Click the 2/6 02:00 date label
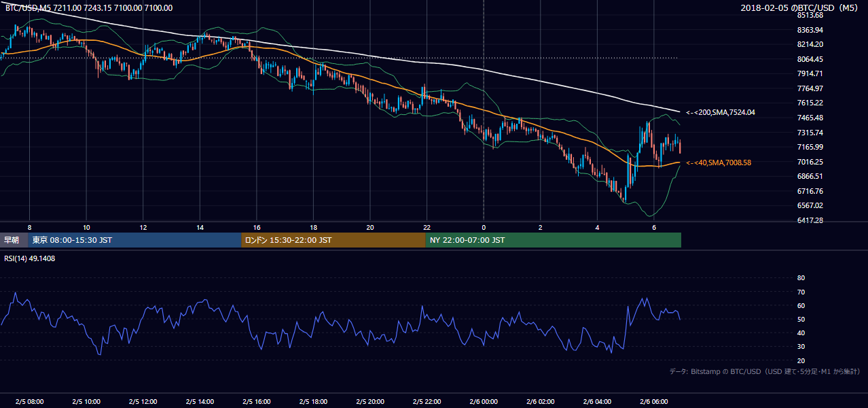The height and width of the screenshot is (408, 868). pyautogui.click(x=541, y=402)
